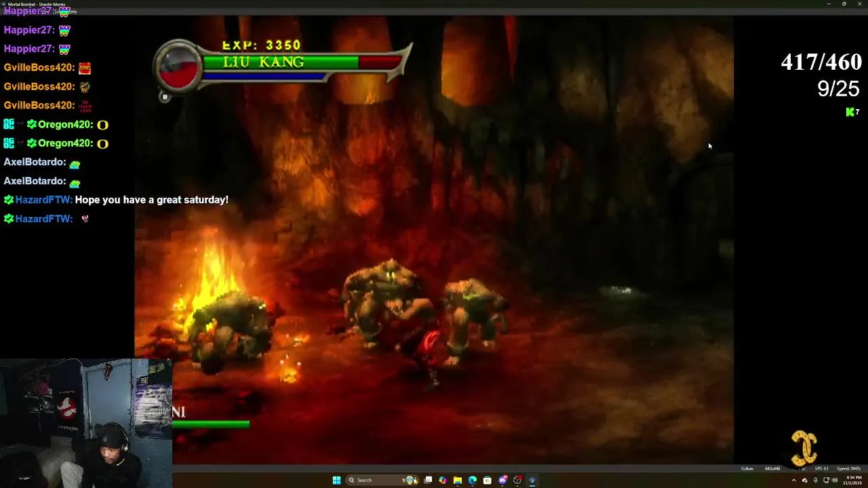Click the 9/25 counter text
868x488 pixels.
tap(838, 88)
